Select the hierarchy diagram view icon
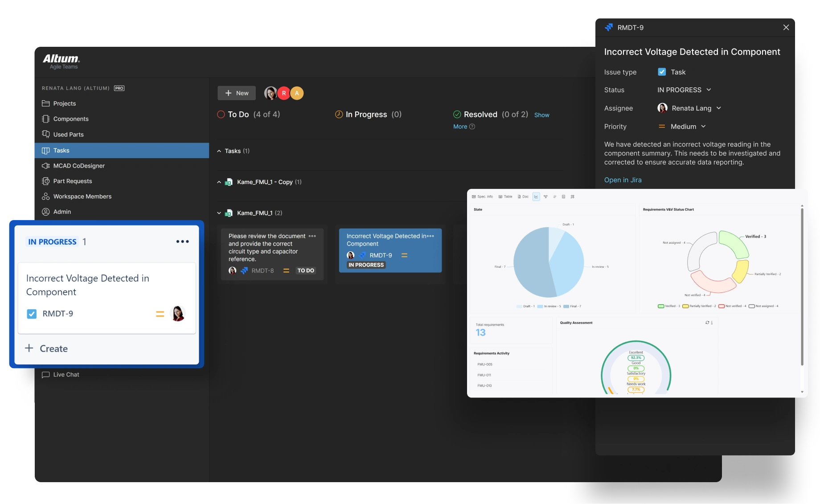820x504 pixels. (x=545, y=197)
